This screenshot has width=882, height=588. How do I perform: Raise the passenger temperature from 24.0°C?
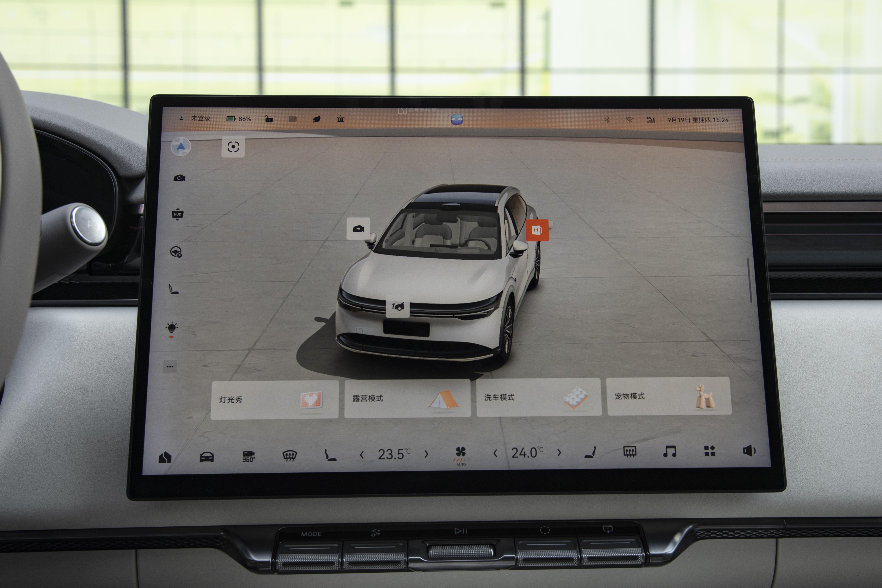click(559, 453)
